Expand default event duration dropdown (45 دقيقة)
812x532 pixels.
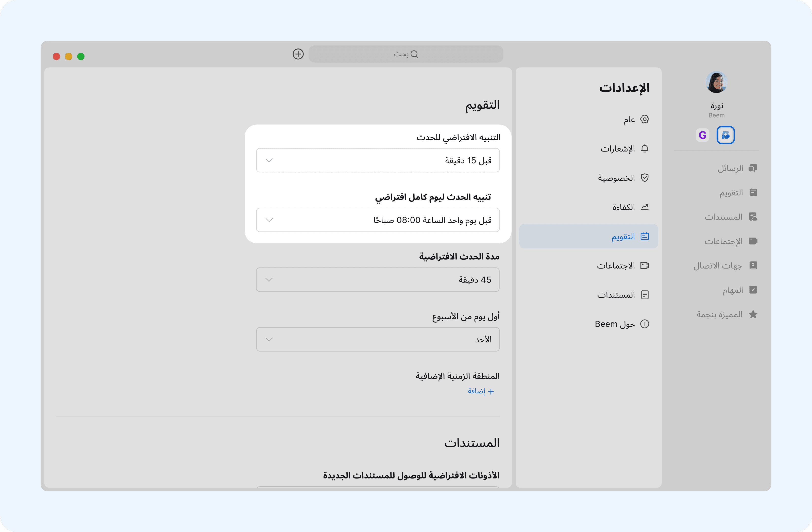[x=378, y=280]
